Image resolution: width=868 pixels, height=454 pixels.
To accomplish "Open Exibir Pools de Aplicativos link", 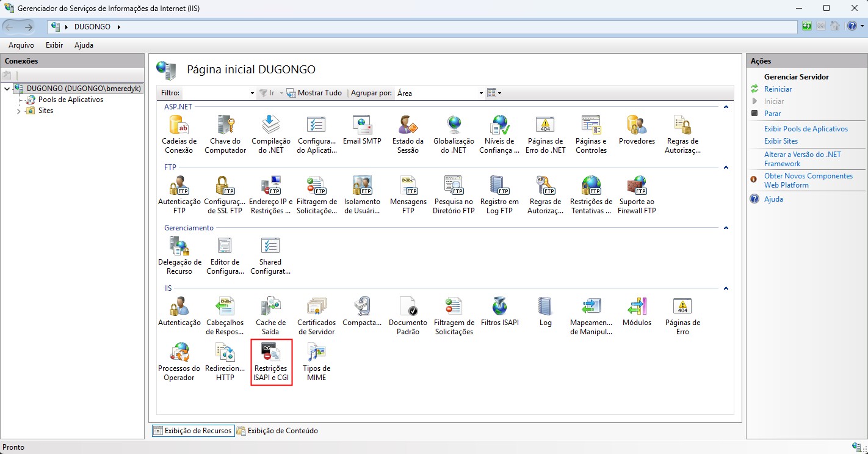I will [x=806, y=129].
